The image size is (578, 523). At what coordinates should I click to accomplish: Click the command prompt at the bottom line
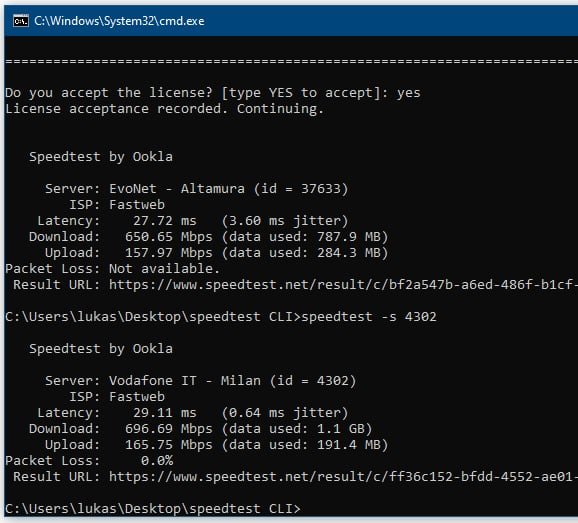(153, 509)
